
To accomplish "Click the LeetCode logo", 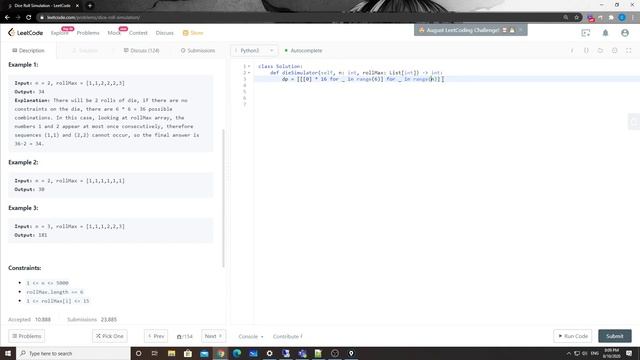I will [25, 33].
